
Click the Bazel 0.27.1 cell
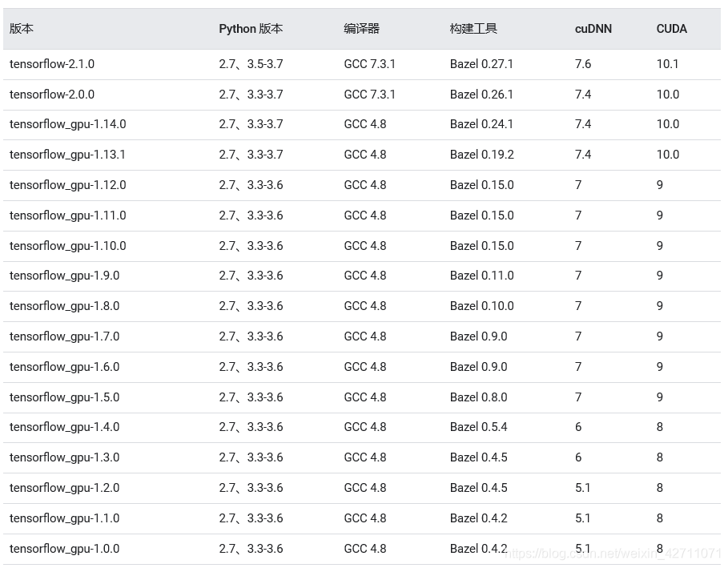click(481, 64)
